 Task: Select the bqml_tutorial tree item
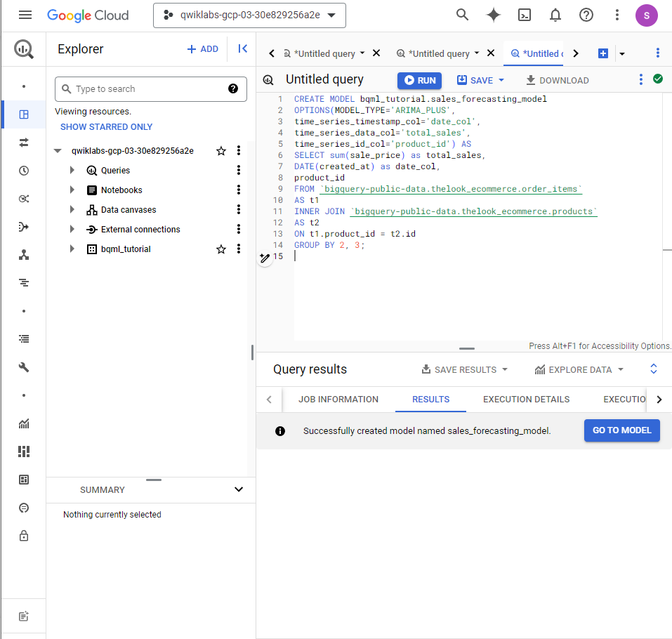(126, 249)
